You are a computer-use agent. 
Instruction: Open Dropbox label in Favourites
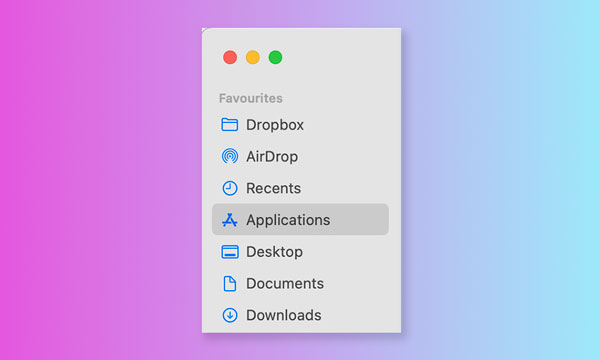[275, 125]
